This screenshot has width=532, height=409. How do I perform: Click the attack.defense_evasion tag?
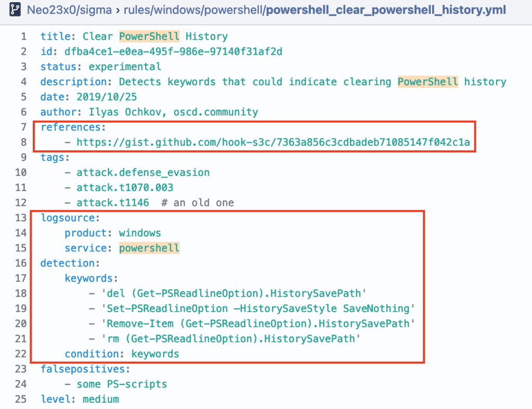tap(143, 173)
